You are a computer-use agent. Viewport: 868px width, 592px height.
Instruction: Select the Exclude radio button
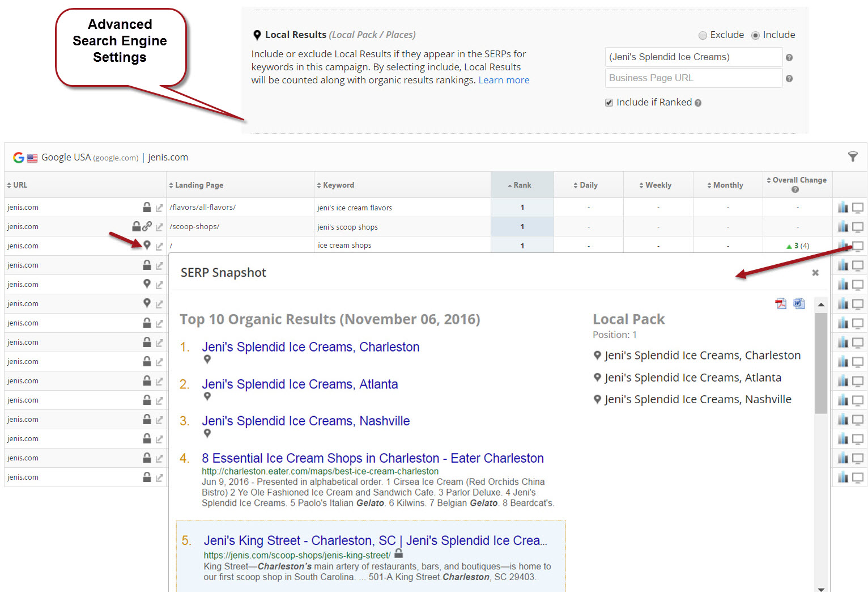[x=703, y=35]
